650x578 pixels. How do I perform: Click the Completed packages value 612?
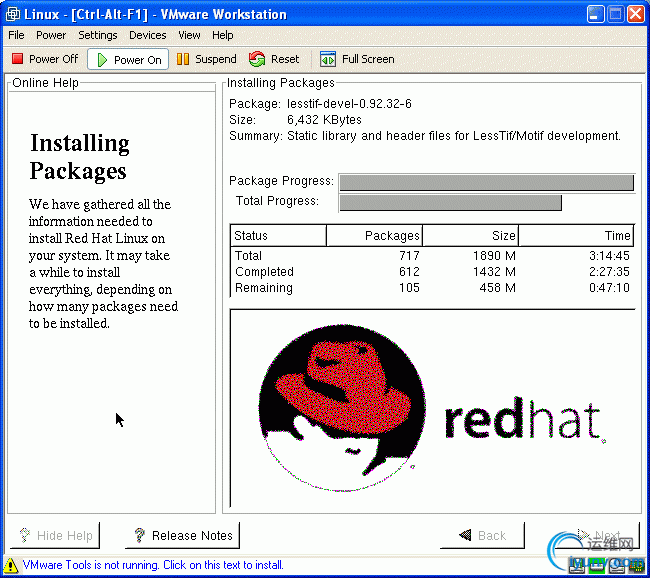coord(409,272)
